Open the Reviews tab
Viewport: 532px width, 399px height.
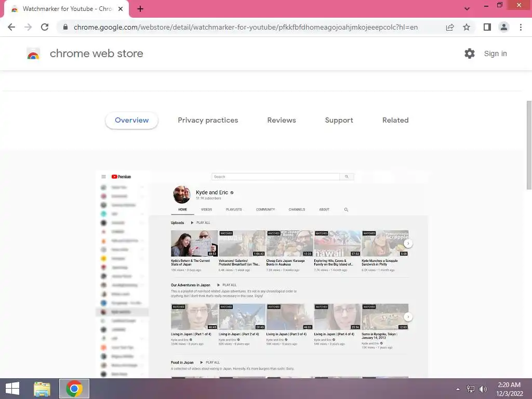(282, 120)
